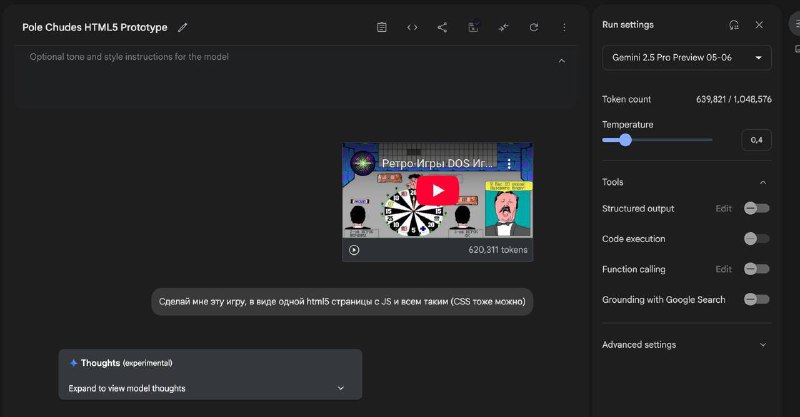800x417 pixels.
Task: Click the 'Run settings' heading
Action: [x=628, y=24]
